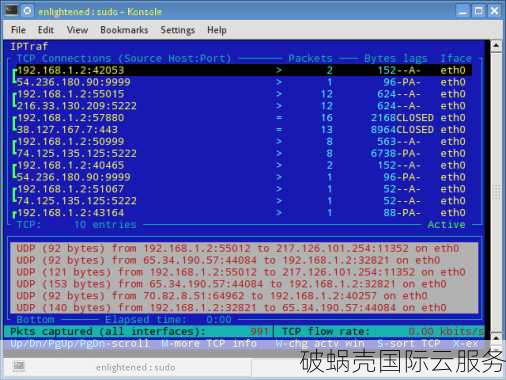Click 'Pkts captured (all interfaces)' counter
This screenshot has width=506, height=380.
(140, 332)
